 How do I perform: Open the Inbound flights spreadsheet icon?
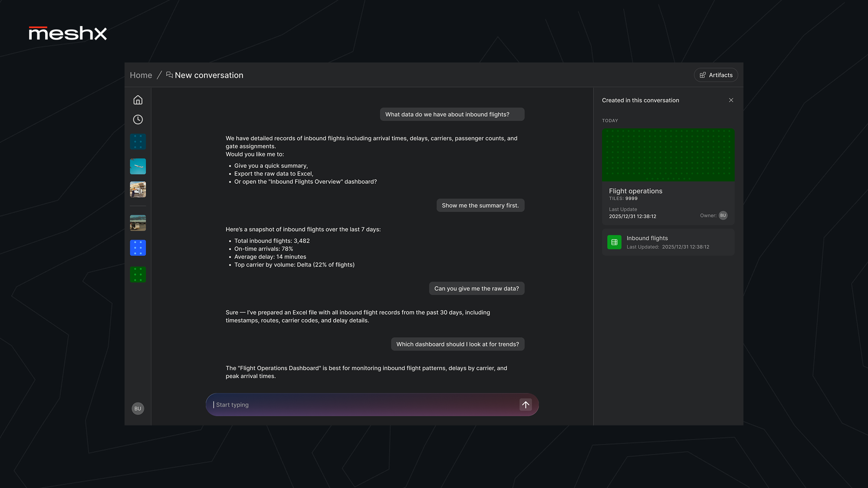tap(614, 242)
